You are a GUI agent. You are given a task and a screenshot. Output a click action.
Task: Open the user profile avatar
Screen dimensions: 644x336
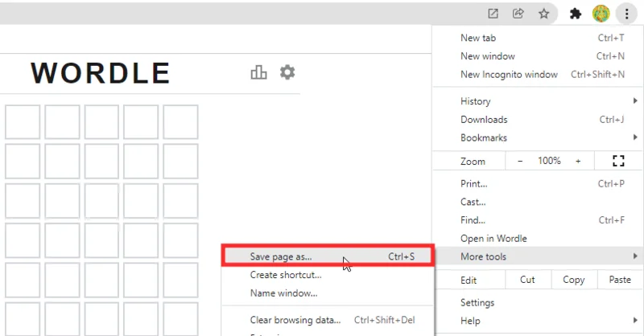[601, 14]
